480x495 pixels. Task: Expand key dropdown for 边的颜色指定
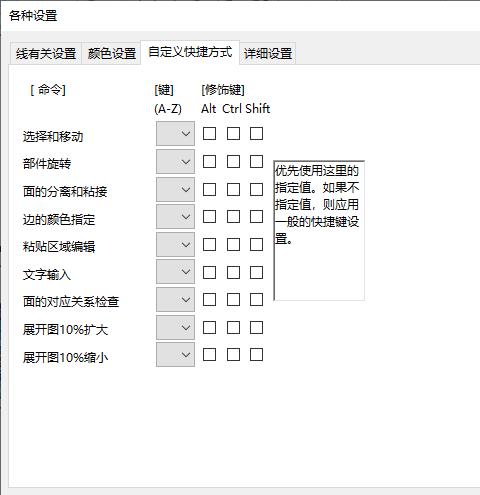[175, 217]
